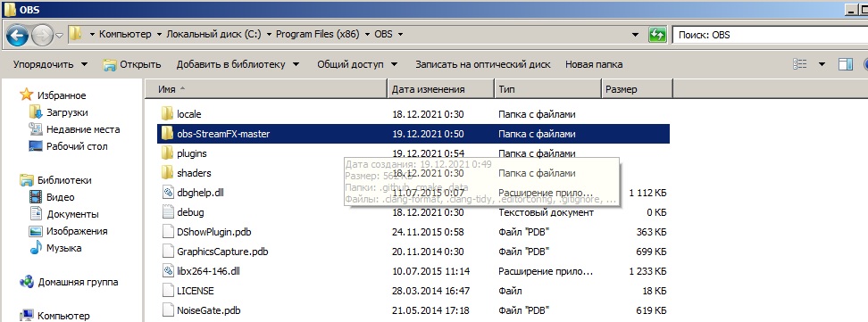
Task: Click libx264-146.dll file icon
Action: coord(168,271)
